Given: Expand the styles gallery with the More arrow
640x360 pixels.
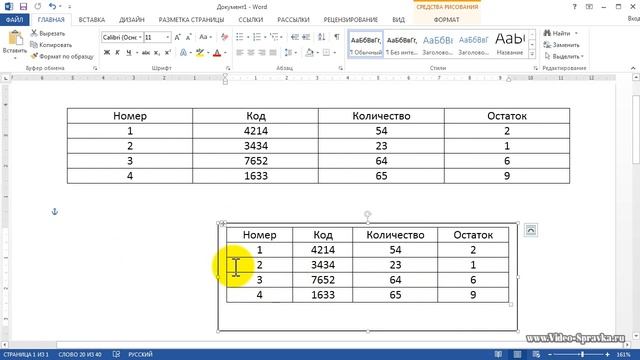Looking at the screenshot, I should [x=532, y=53].
